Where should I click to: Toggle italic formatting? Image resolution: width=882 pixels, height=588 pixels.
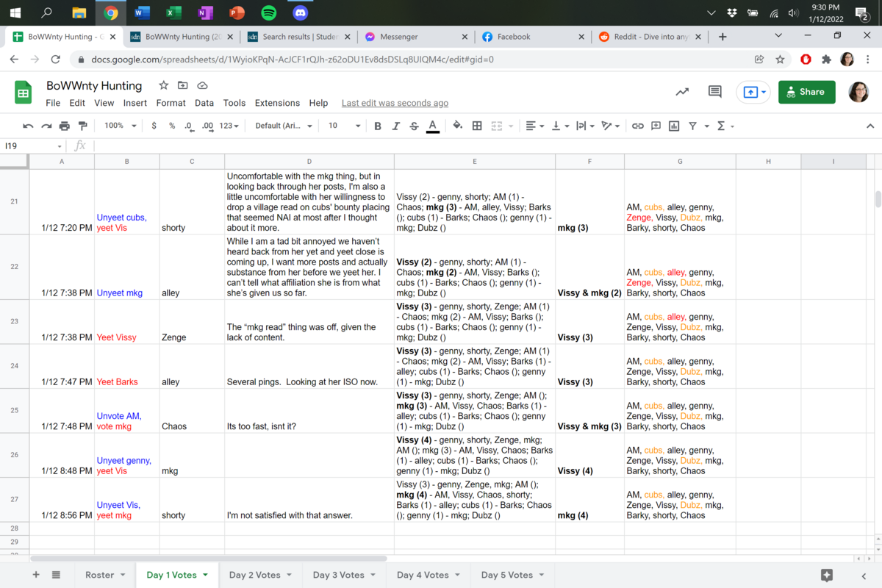click(x=396, y=126)
